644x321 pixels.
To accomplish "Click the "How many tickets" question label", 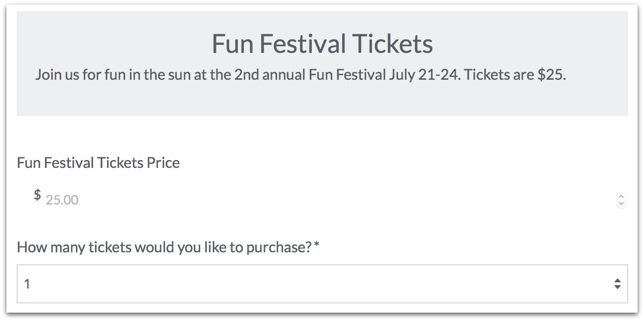I will click(x=164, y=247).
